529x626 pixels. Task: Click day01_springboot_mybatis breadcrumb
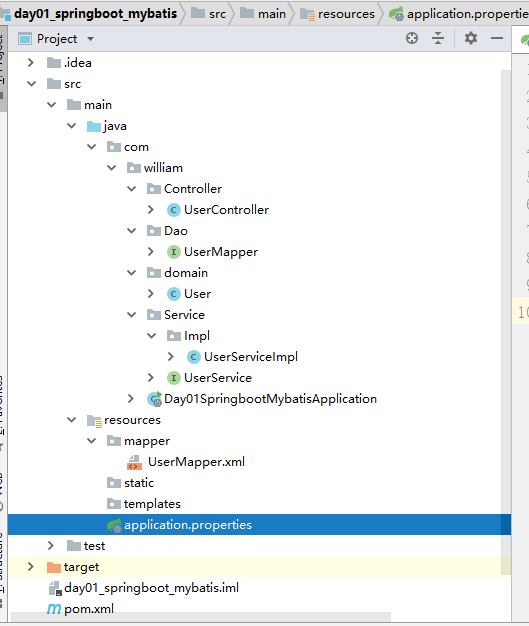(x=95, y=14)
